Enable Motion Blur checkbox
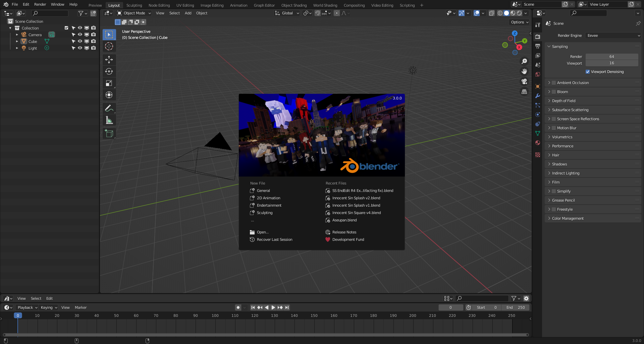644x344 pixels. [554, 128]
